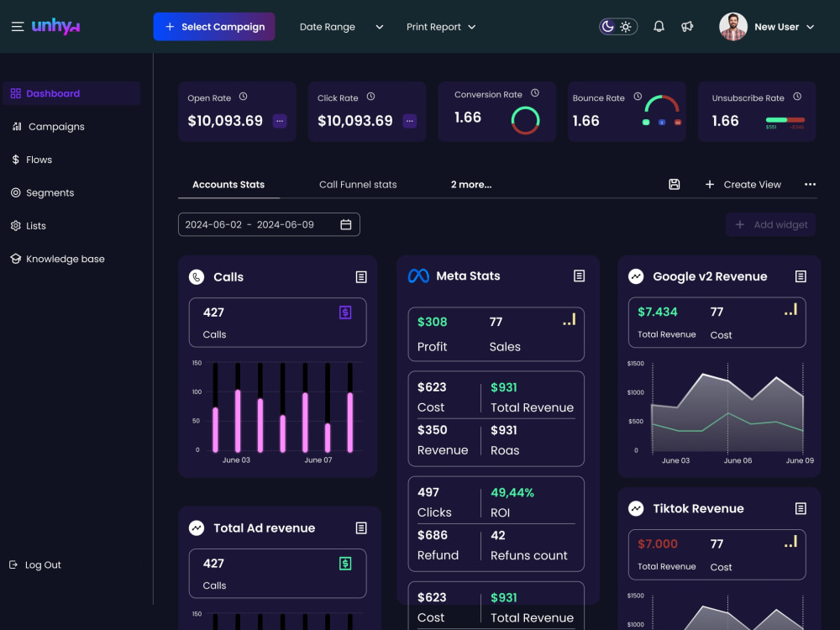
Task: Toggle dark and light theme switch
Action: [617, 26]
